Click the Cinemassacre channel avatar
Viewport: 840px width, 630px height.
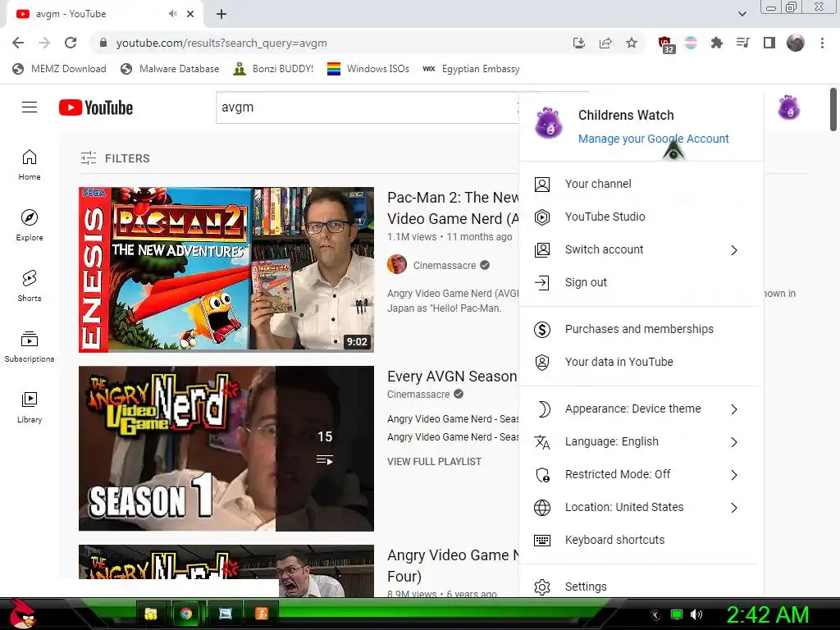tap(397, 265)
